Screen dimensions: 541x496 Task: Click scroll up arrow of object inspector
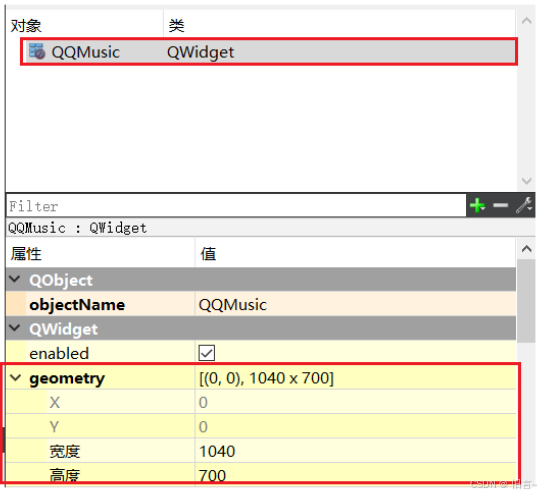[x=526, y=21]
